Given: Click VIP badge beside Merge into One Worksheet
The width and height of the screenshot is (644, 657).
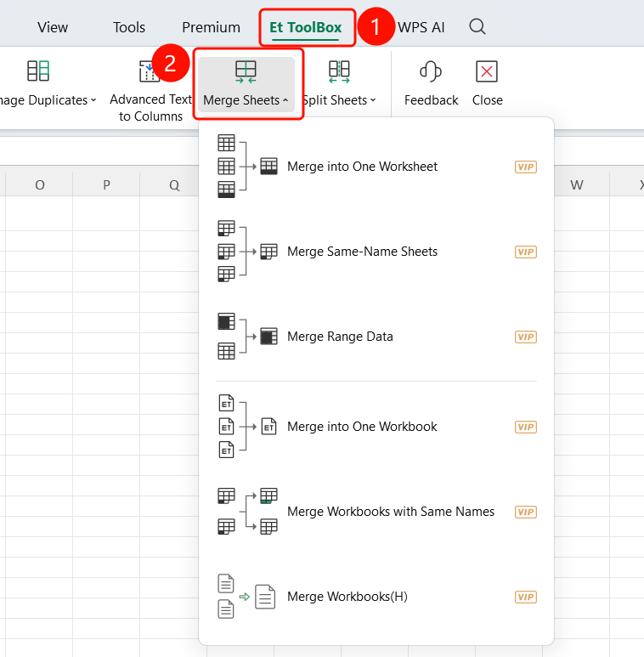Looking at the screenshot, I should [526, 167].
